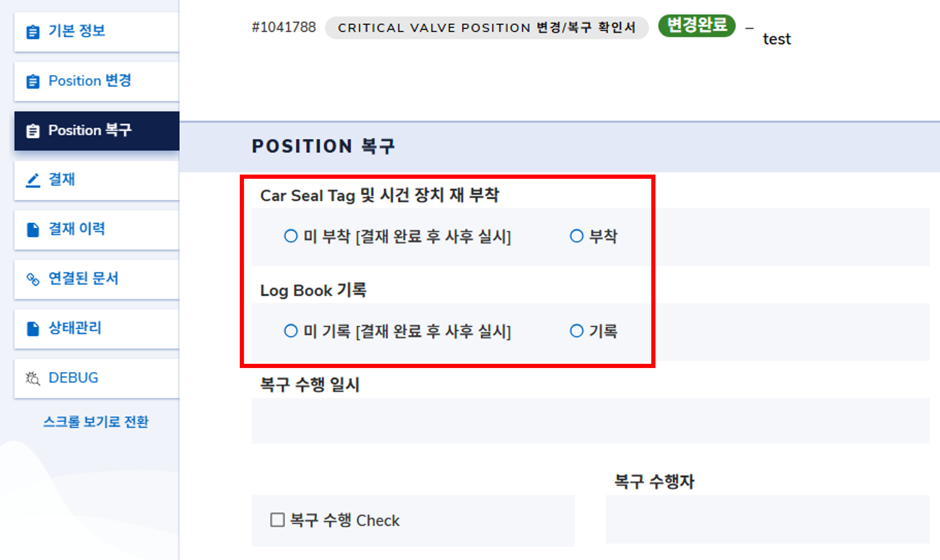Click the clipboard icon beside Position 복구
The image size is (940, 560).
pyautogui.click(x=33, y=131)
